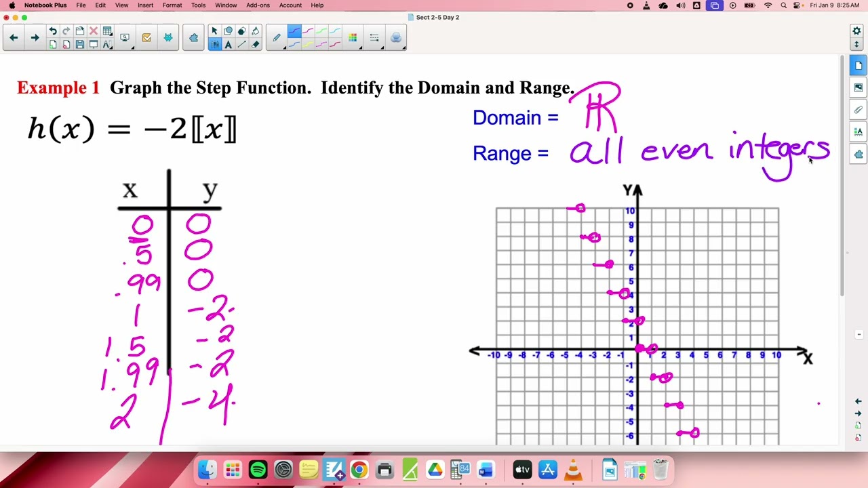The height and width of the screenshot is (488, 868).
Task: Open the monster activity icon
Action: point(168,37)
